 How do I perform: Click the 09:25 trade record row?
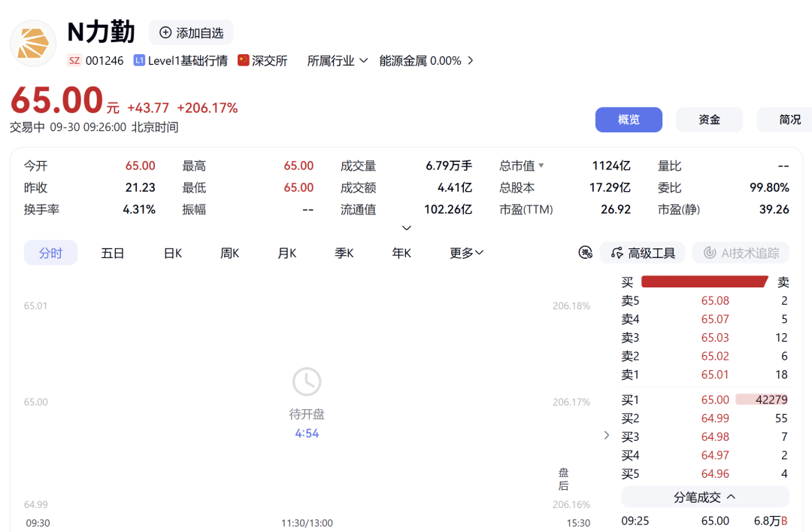coord(704,521)
